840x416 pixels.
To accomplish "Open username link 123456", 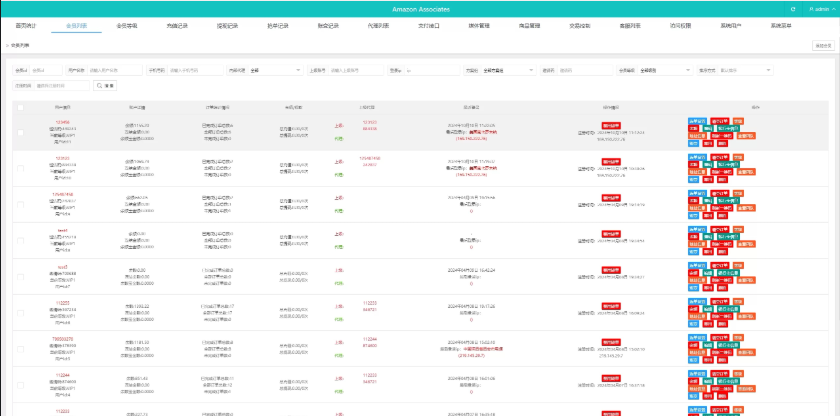I will pos(63,122).
